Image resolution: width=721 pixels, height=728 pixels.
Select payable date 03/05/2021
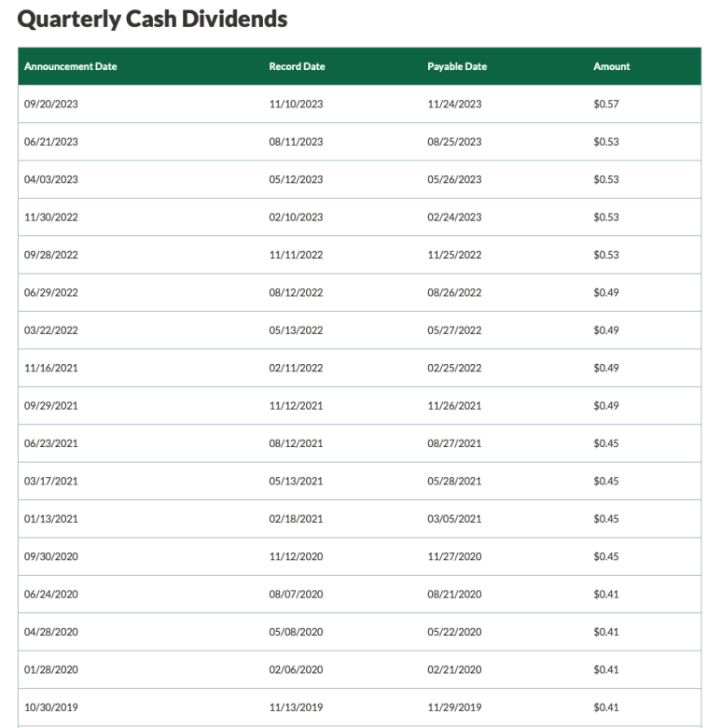[x=454, y=519]
